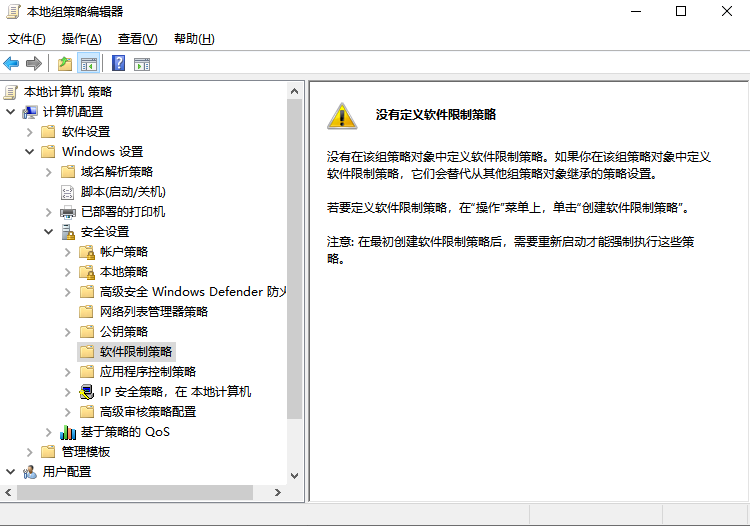750x526 pixels.
Task: Click the 高级审核策略配置 folder icon
Action: click(87, 412)
